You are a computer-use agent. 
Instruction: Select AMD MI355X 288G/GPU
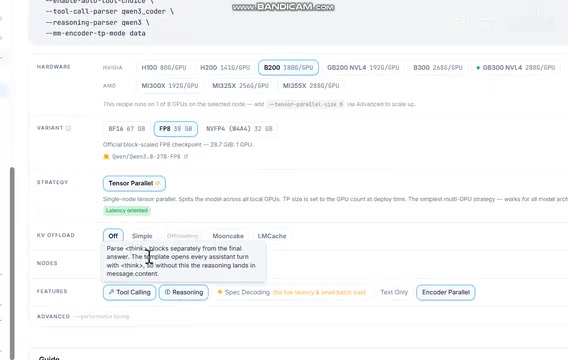311,86
